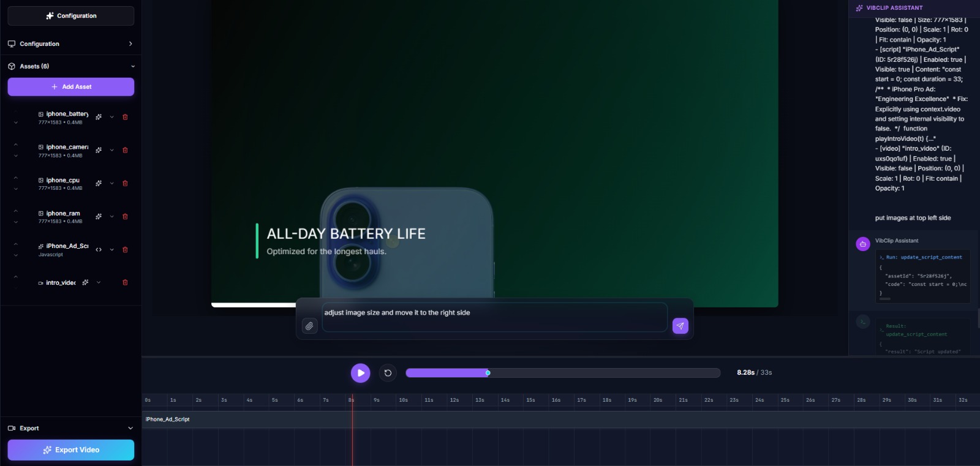This screenshot has height=466, width=980.
Task: Delete the intro_video asset
Action: tap(125, 282)
